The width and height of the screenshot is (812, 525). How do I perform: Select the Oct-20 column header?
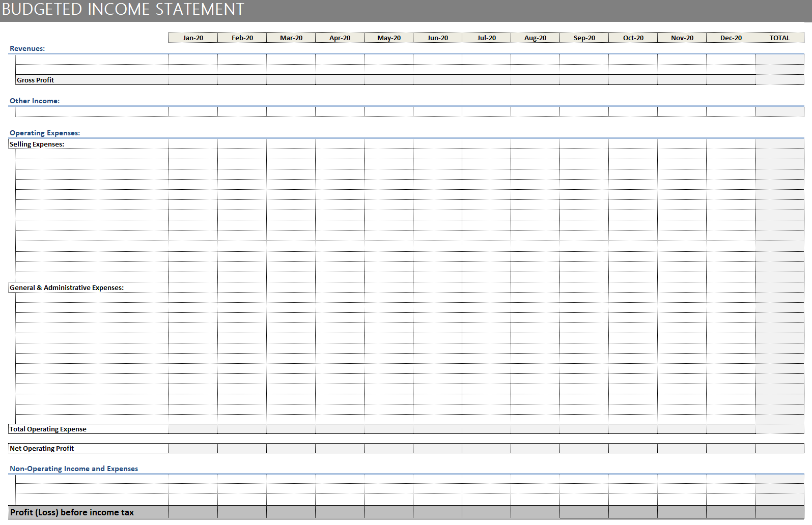(633, 38)
